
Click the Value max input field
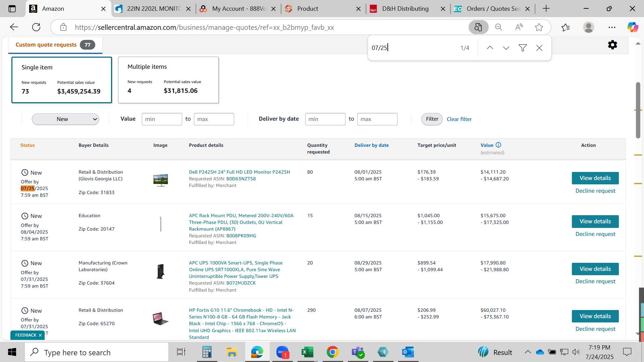(x=214, y=119)
